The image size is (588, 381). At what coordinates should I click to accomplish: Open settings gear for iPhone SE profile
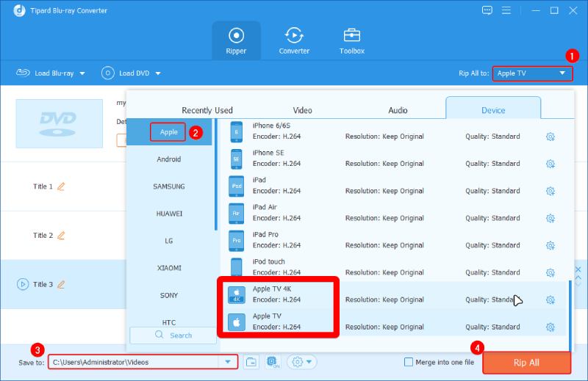[550, 164]
